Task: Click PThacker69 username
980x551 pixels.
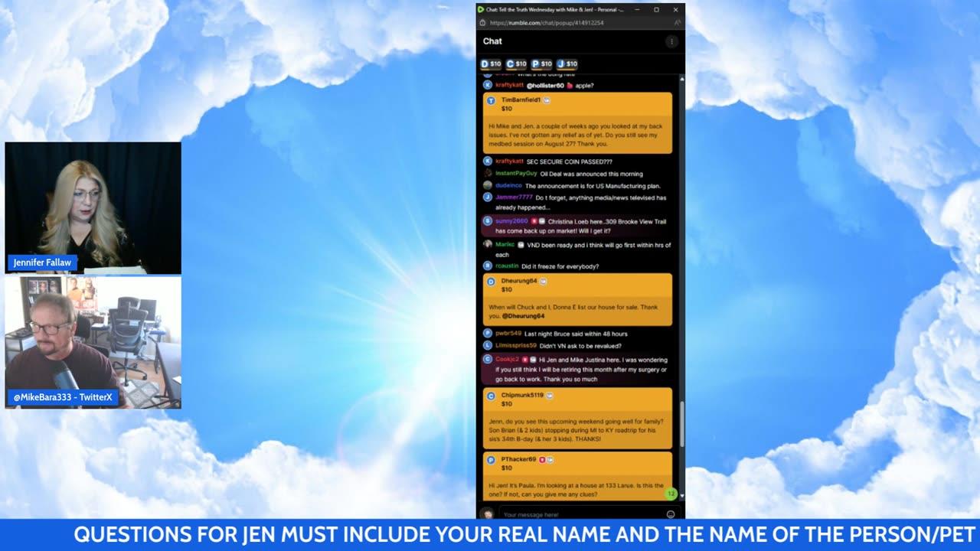Action: pos(518,460)
